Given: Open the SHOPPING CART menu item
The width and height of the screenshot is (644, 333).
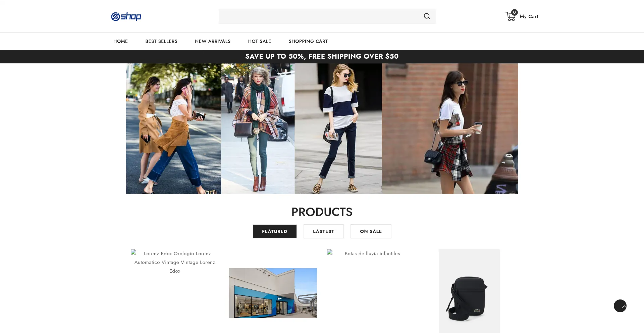Looking at the screenshot, I should (308, 41).
